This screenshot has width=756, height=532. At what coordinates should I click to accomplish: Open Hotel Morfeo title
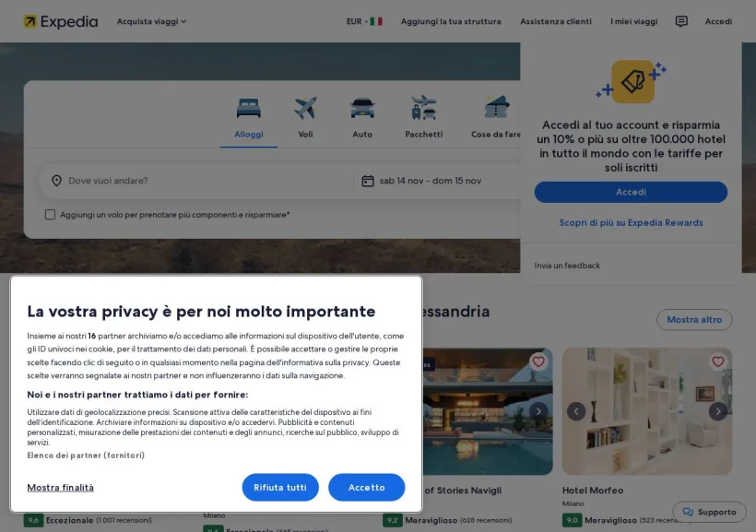[593, 490]
